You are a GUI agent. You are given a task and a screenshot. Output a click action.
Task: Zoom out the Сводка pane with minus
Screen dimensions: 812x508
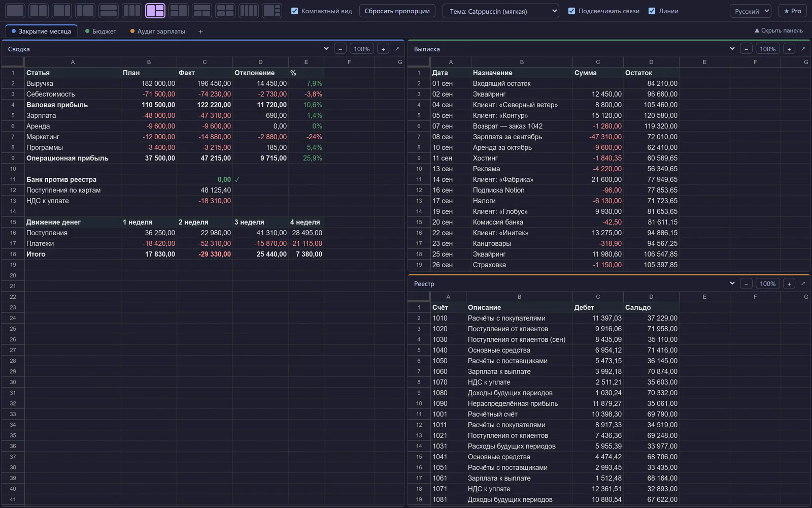coord(340,49)
